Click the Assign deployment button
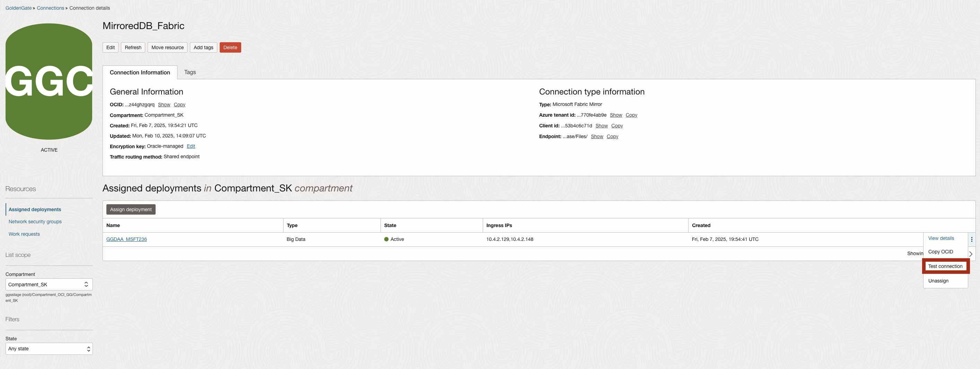The width and height of the screenshot is (980, 369). 131,209
